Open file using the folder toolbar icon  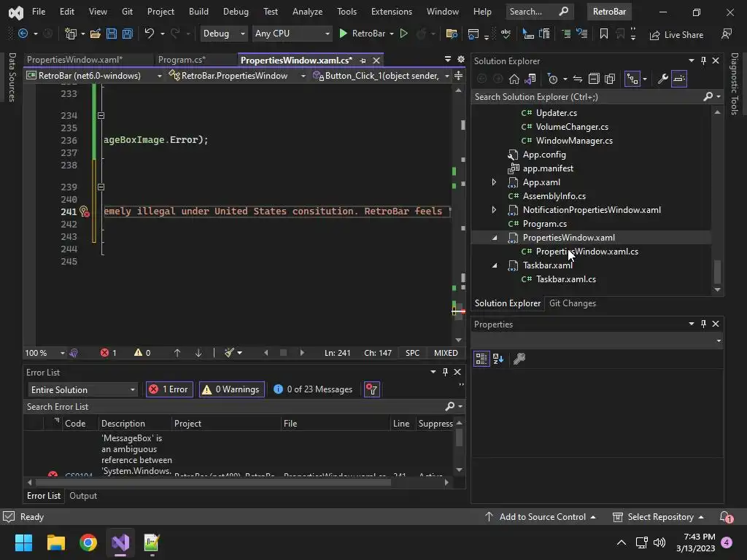click(96, 34)
